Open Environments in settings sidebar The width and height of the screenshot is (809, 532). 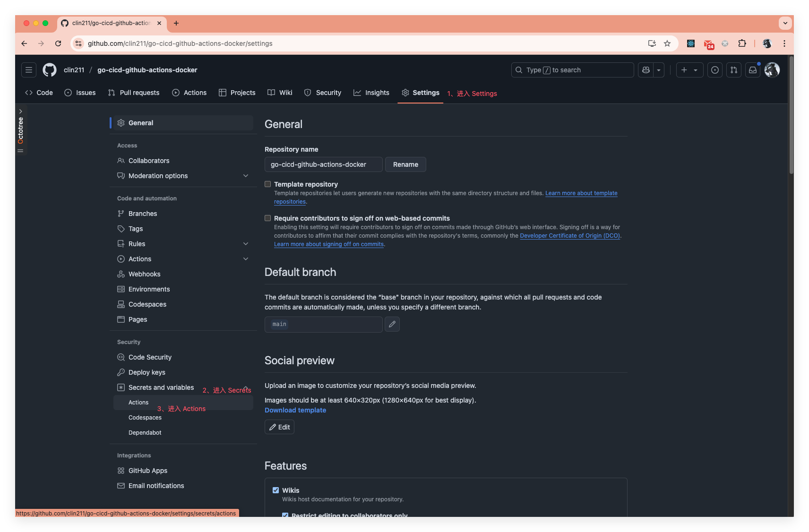(183, 289)
